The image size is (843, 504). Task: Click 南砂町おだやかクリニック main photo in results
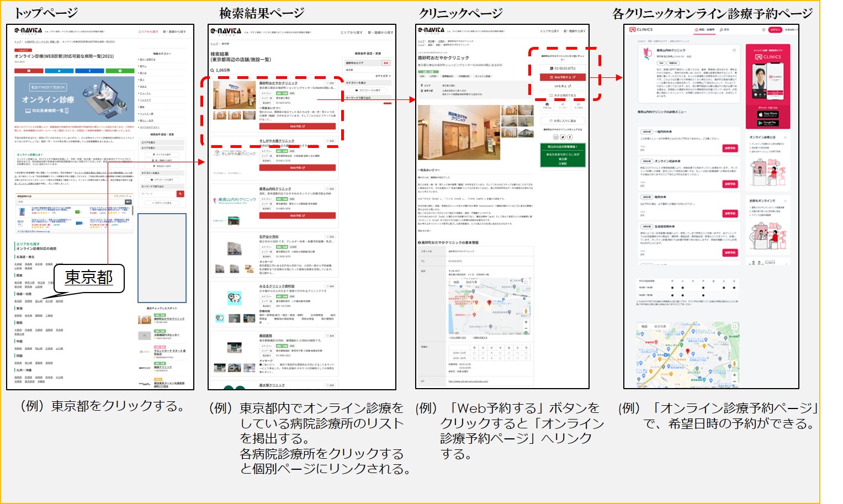[x=234, y=95]
